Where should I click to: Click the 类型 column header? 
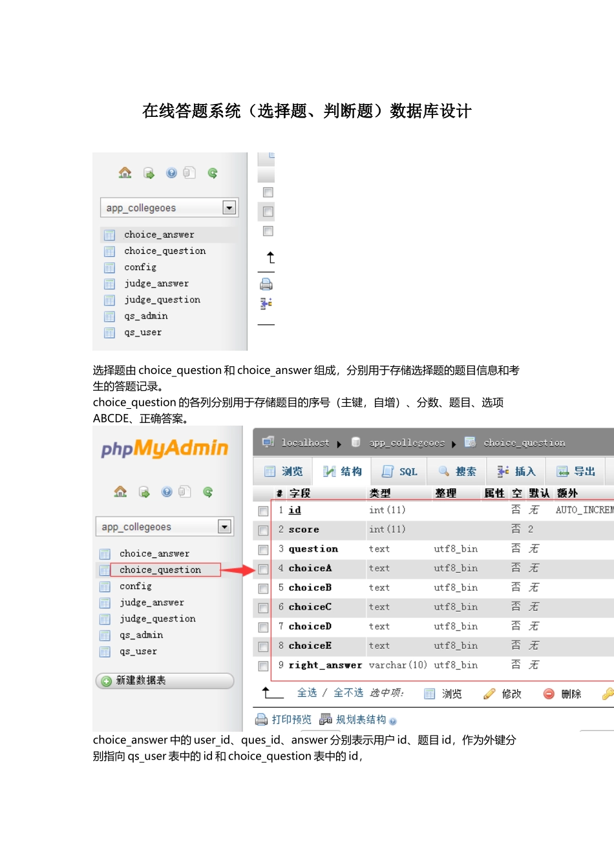380,493
